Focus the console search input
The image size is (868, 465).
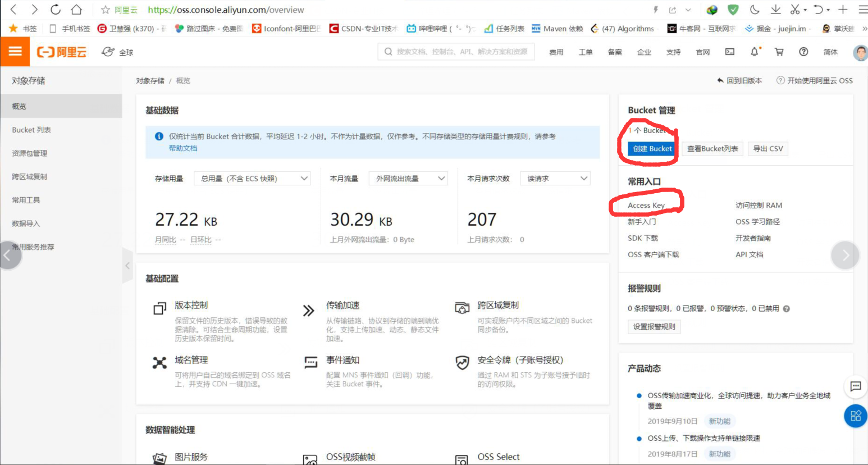(x=456, y=52)
